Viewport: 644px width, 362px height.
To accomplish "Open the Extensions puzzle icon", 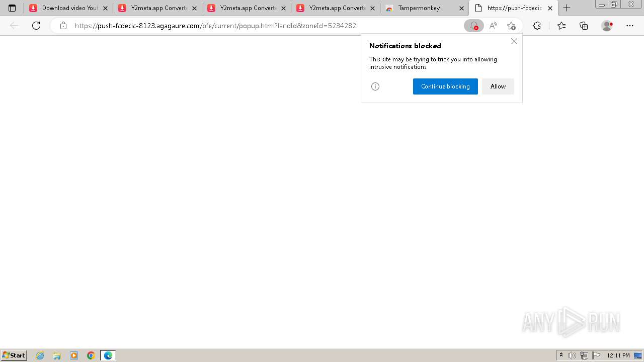I will [x=537, y=26].
